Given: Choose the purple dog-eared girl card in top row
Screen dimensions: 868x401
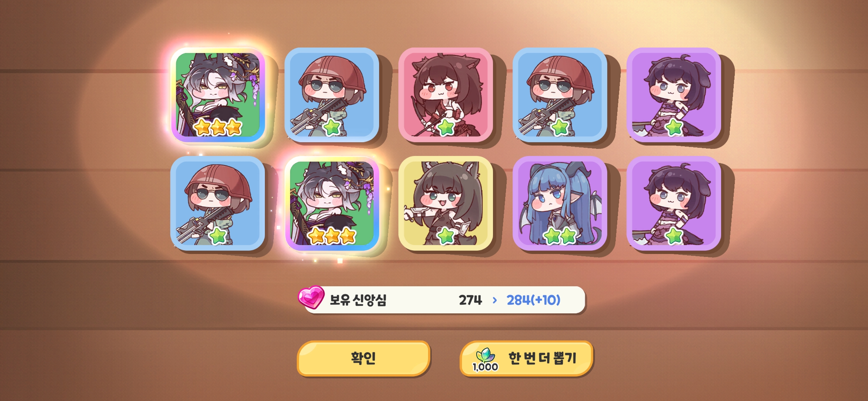Looking at the screenshot, I should coord(674,95).
